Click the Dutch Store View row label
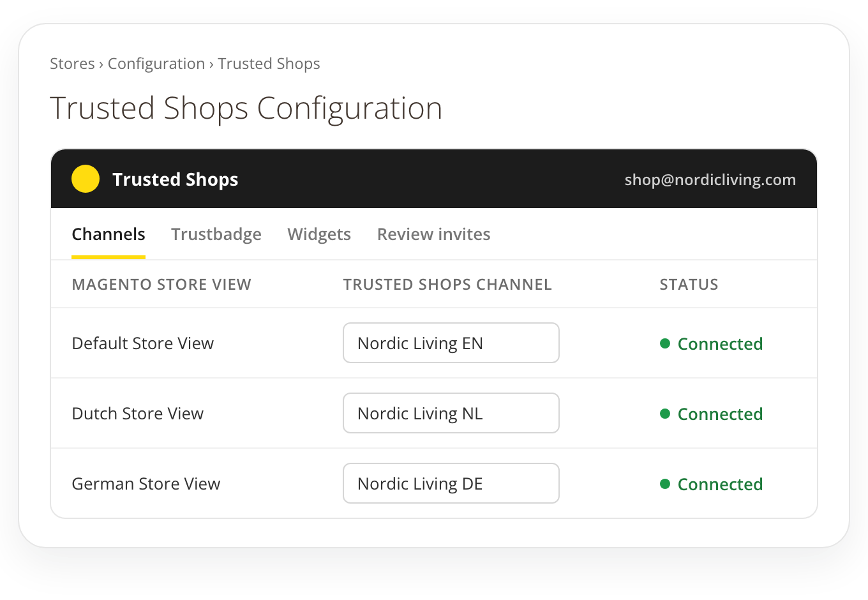This screenshot has width=868, height=600. point(138,414)
